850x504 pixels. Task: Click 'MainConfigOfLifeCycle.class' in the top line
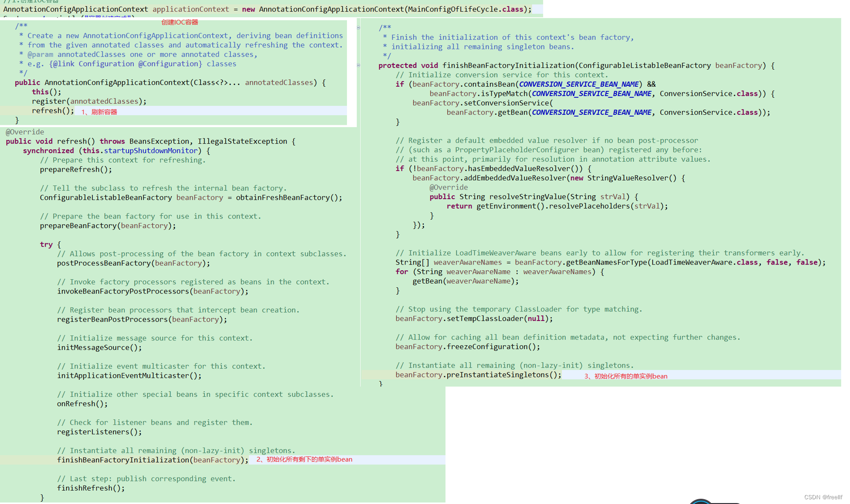466,9
